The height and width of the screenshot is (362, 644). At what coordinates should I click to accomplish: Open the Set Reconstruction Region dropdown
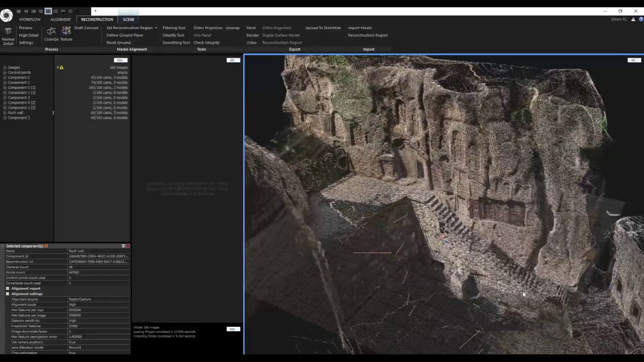[x=156, y=28]
